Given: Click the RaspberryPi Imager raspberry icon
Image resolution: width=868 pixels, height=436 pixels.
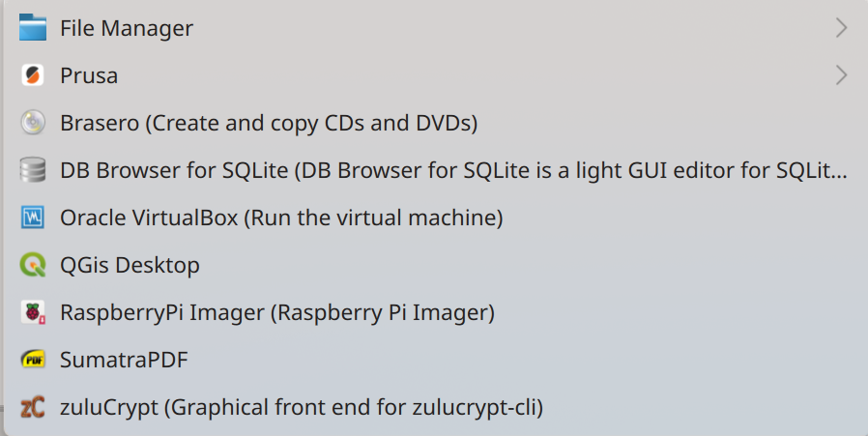Looking at the screenshot, I should click(x=33, y=312).
